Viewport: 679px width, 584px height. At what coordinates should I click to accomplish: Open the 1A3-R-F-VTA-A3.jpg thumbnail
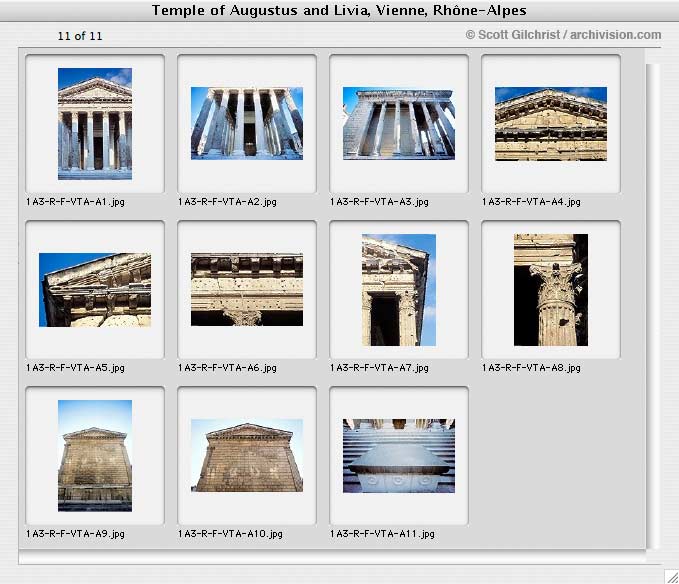pos(399,123)
